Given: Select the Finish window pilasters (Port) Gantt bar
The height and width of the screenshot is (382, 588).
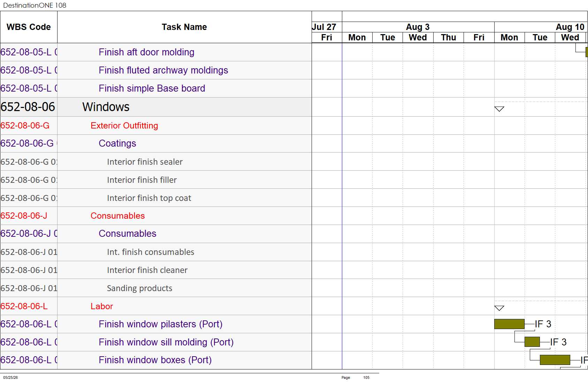Looking at the screenshot, I should pos(509,324).
